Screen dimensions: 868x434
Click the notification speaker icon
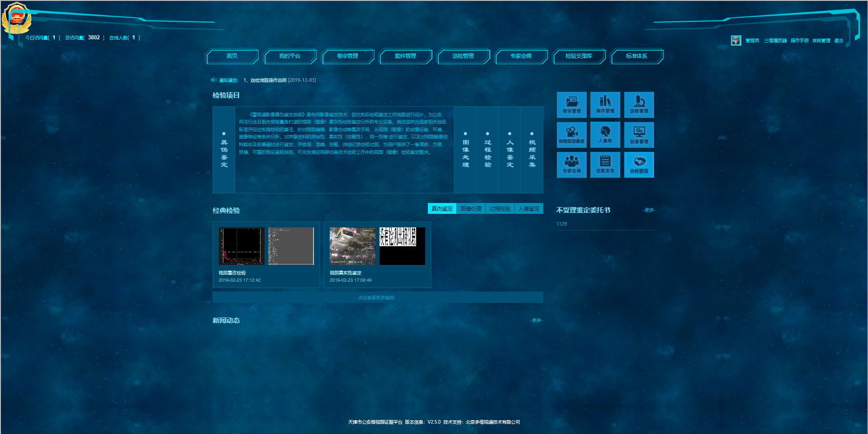(213, 80)
